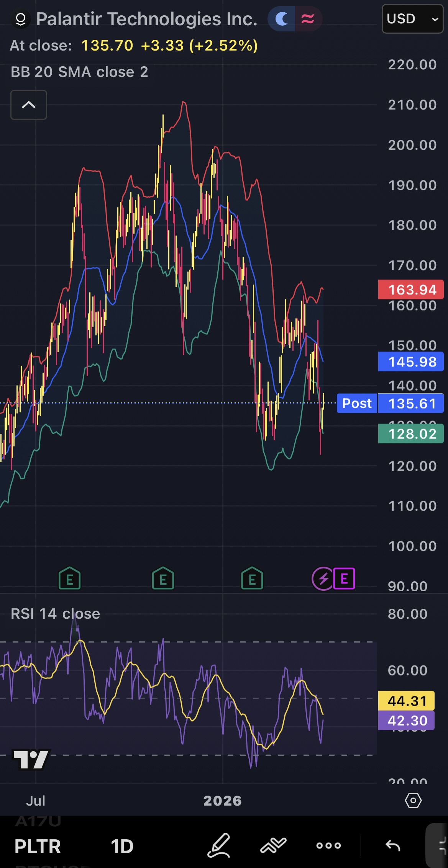Tap the first green earnings marker near Jul
Screen dimensions: 448x868
click(x=69, y=579)
